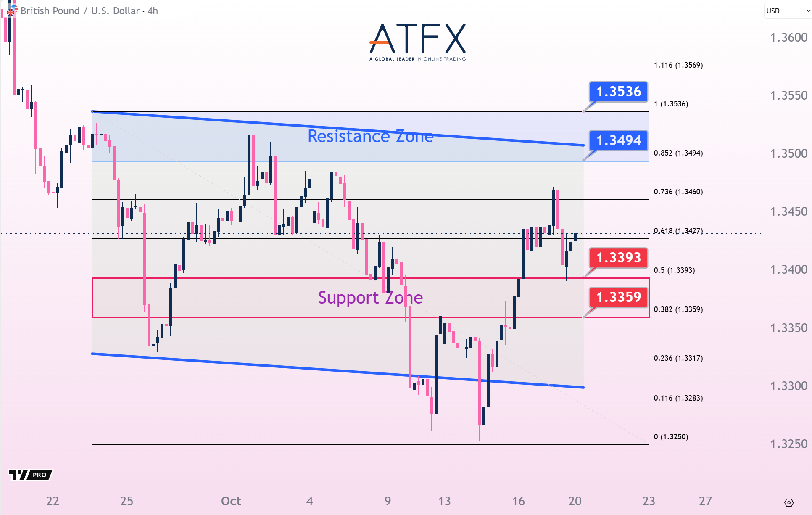Select the red 1.3393 price callout
812x515 pixels.
point(619,258)
